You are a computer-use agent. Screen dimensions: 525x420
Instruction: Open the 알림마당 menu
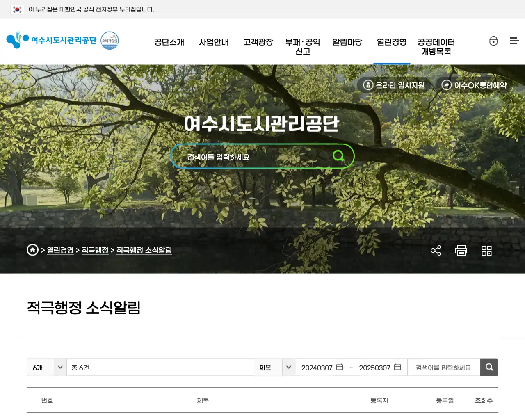[347, 42]
